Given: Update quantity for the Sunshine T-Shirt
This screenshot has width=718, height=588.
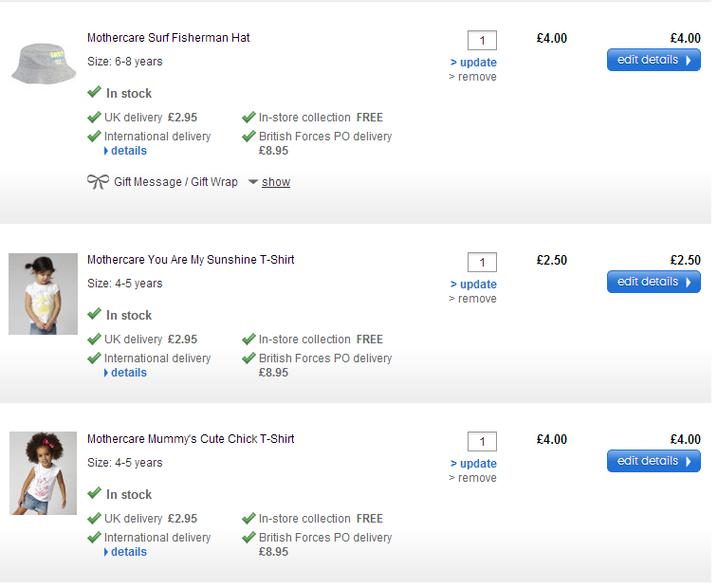Looking at the screenshot, I should pos(477,285).
